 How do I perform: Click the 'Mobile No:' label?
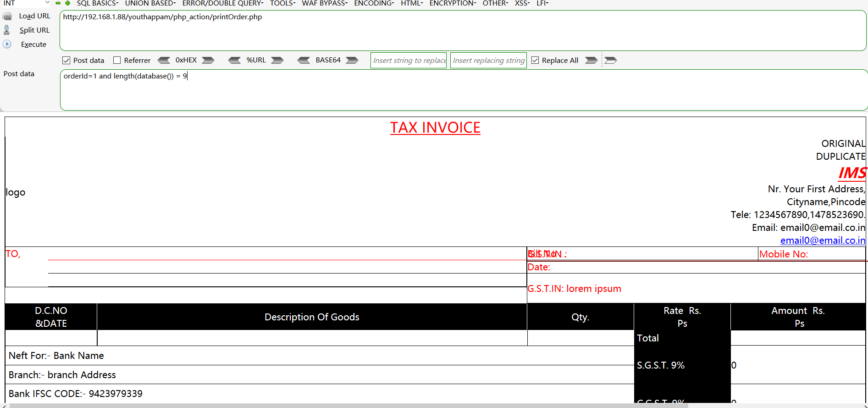coord(784,254)
